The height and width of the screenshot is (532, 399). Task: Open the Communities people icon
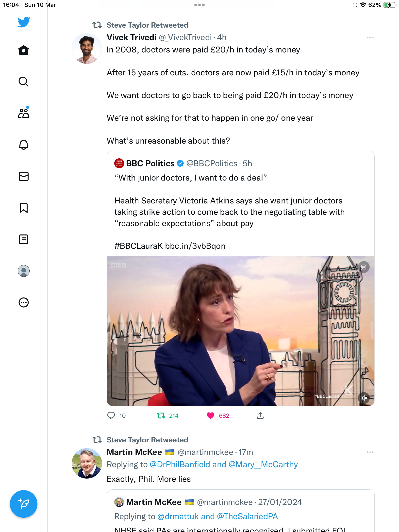click(24, 113)
